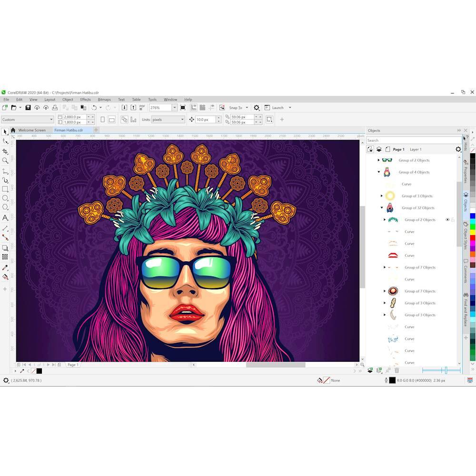The height and width of the screenshot is (476, 476).
Task: Open the Units pixels dropdown
Action: coord(182,119)
